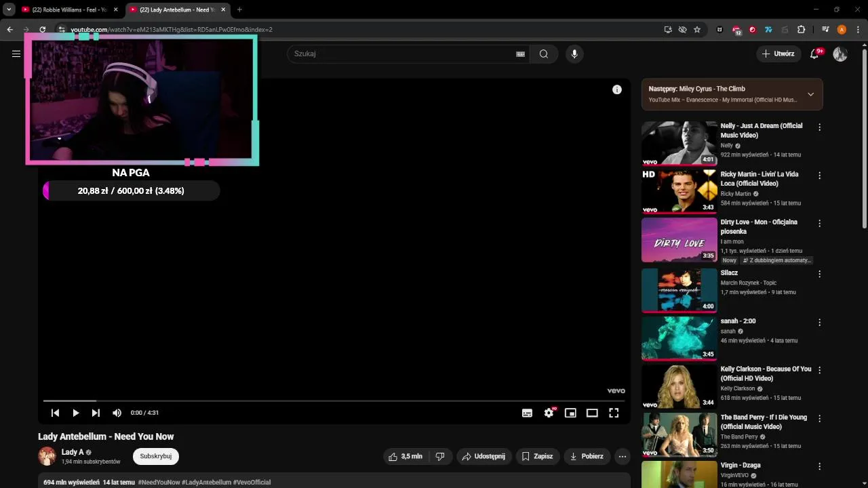The width and height of the screenshot is (868, 488).
Task: Toggle theater mode view
Action: point(592,413)
